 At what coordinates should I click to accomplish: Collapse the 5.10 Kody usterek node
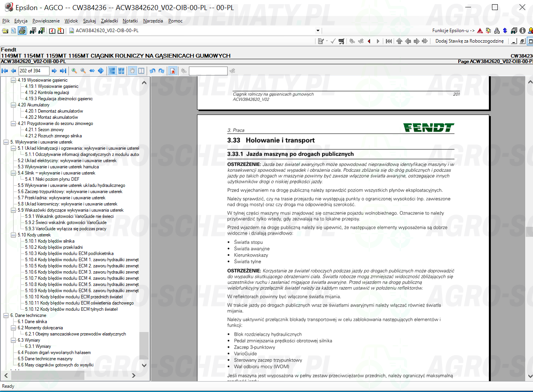pos(14,235)
